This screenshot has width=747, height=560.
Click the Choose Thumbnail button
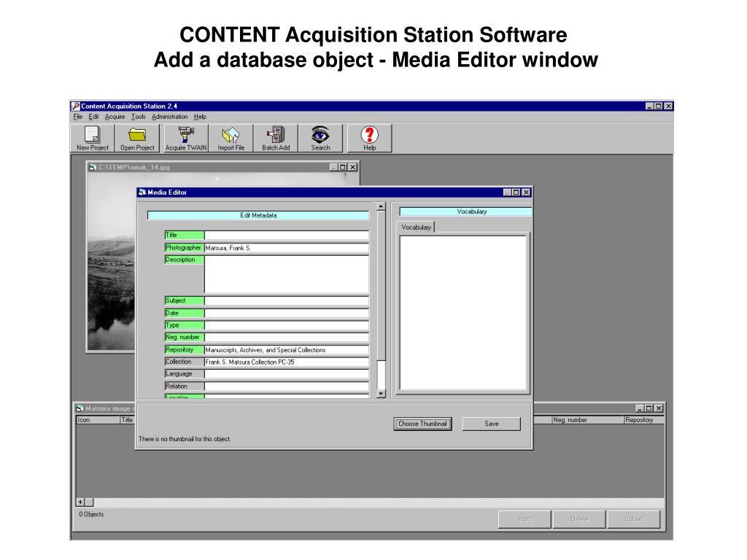pos(422,424)
